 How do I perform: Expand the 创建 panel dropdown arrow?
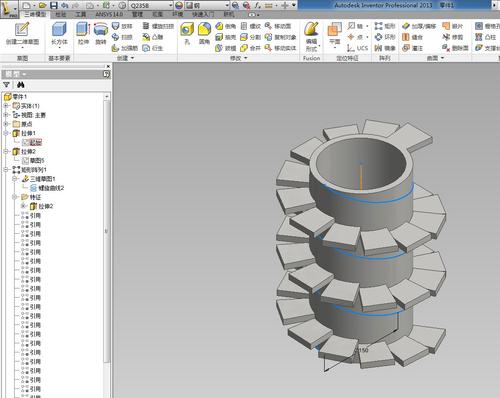[x=133, y=58]
